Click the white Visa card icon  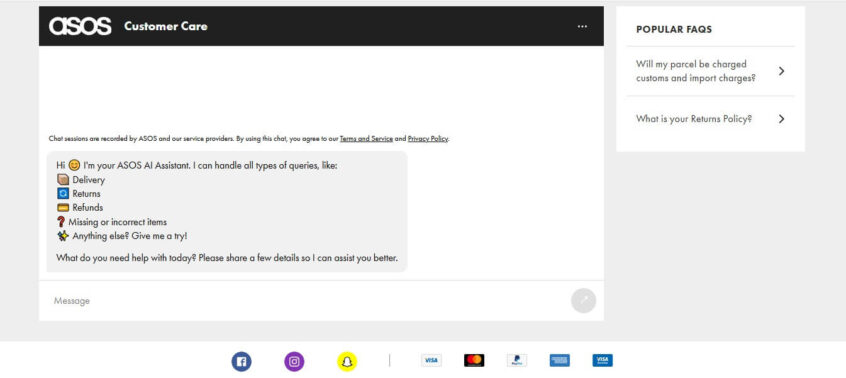click(x=431, y=360)
